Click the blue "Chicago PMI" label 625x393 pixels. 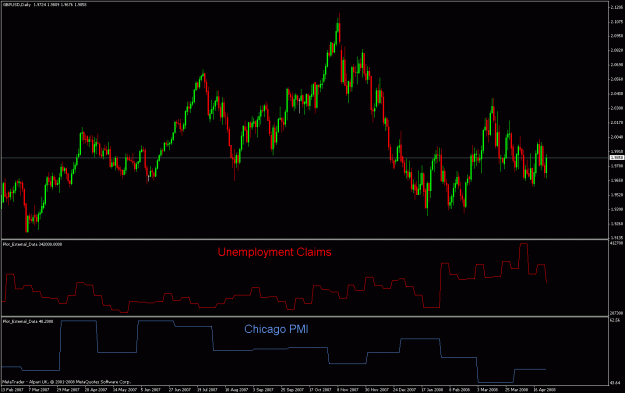click(276, 329)
